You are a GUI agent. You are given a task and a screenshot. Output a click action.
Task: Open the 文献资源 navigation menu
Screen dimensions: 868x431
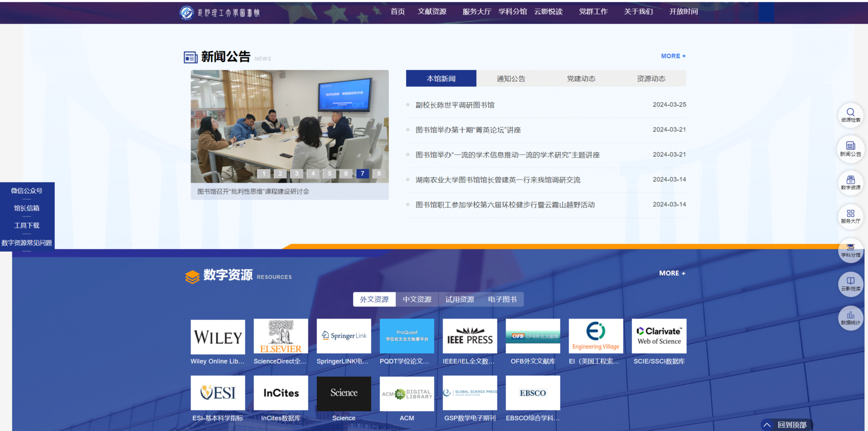(x=432, y=11)
